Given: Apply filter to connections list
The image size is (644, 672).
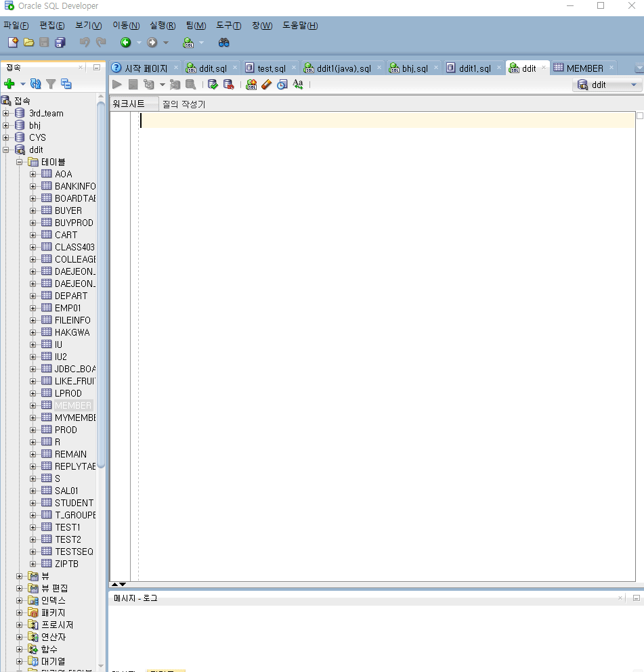Looking at the screenshot, I should pos(51,84).
